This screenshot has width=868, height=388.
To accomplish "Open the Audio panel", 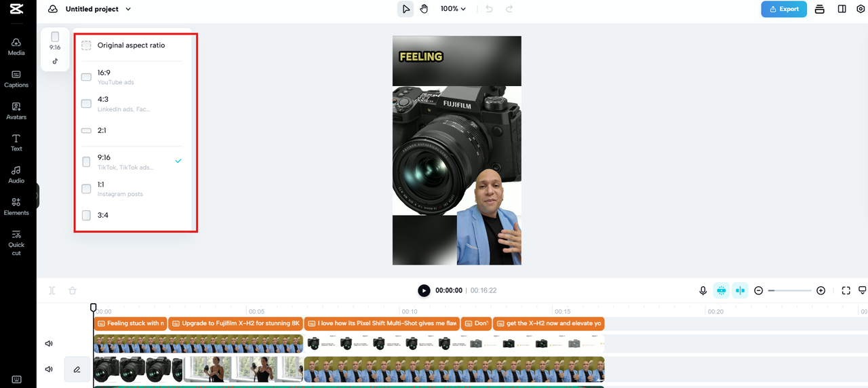I will (x=16, y=175).
